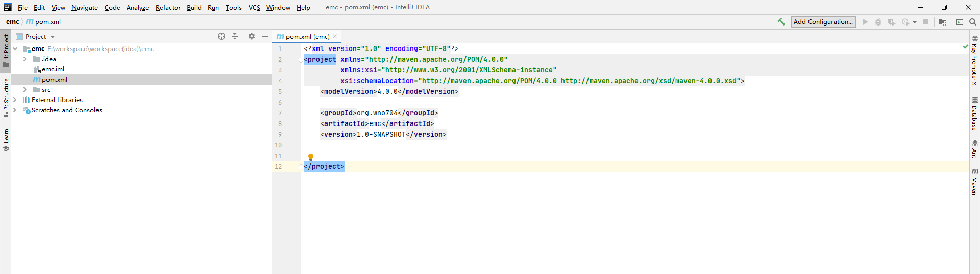Open the Refactor menu

point(168,7)
